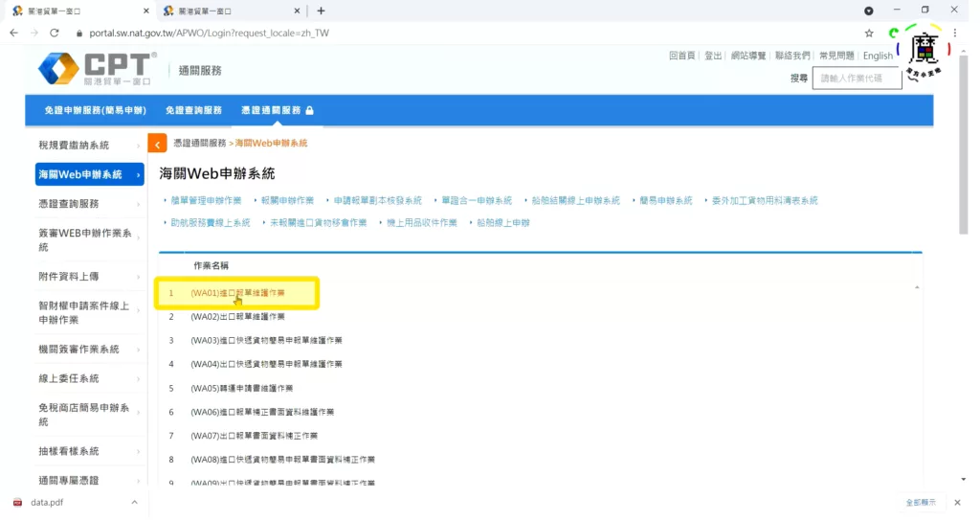The height and width of the screenshot is (520, 980).
Task: Expand 免稅商店簡易申辦系統 in sidebar
Action: coord(89,415)
